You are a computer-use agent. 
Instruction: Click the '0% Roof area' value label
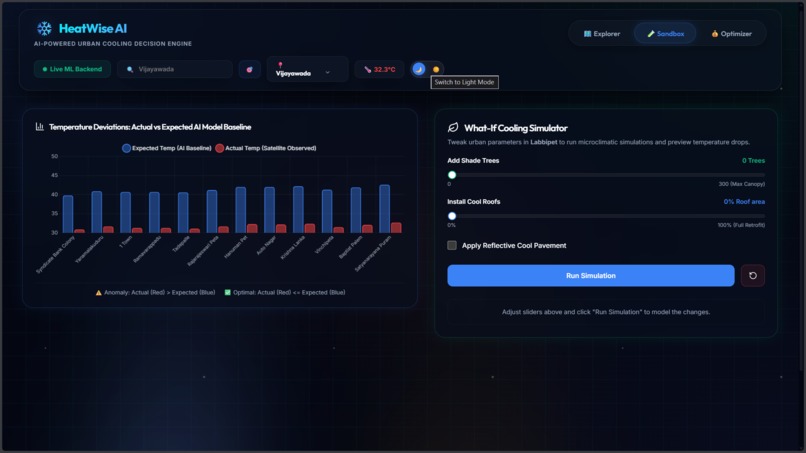point(744,202)
